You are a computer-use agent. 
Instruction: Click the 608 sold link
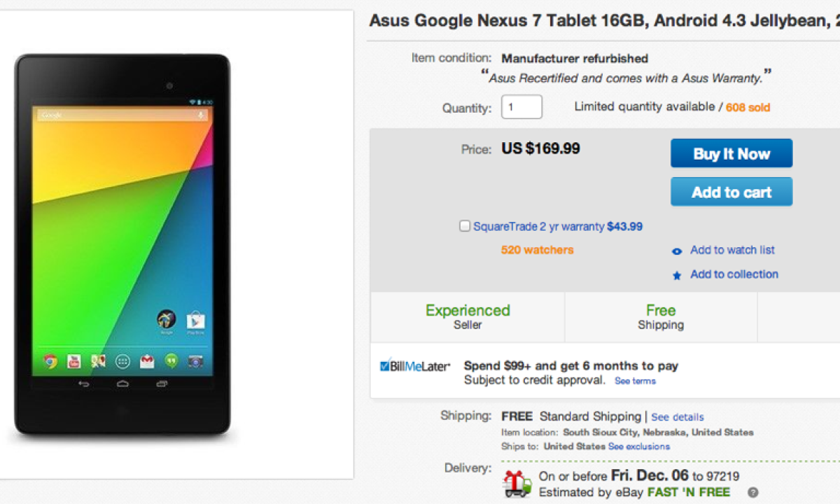click(748, 108)
